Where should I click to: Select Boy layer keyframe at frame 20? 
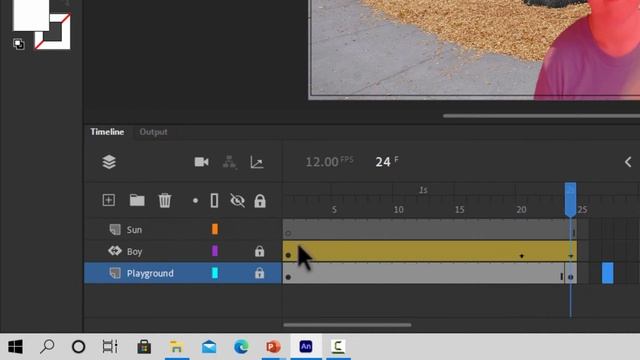(x=522, y=256)
